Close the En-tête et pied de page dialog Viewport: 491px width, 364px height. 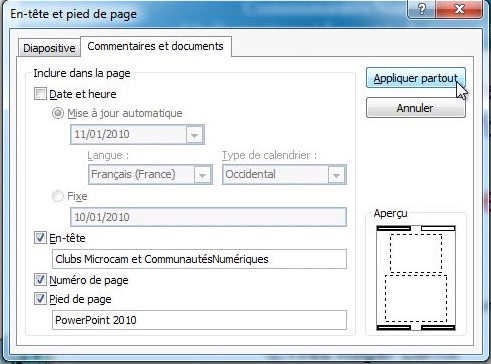(459, 9)
